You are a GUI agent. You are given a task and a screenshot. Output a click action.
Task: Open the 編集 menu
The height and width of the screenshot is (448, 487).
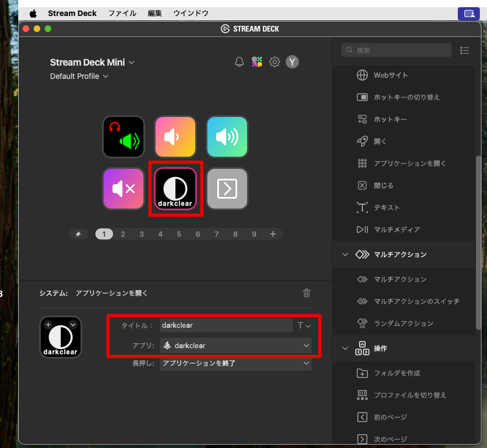click(154, 13)
